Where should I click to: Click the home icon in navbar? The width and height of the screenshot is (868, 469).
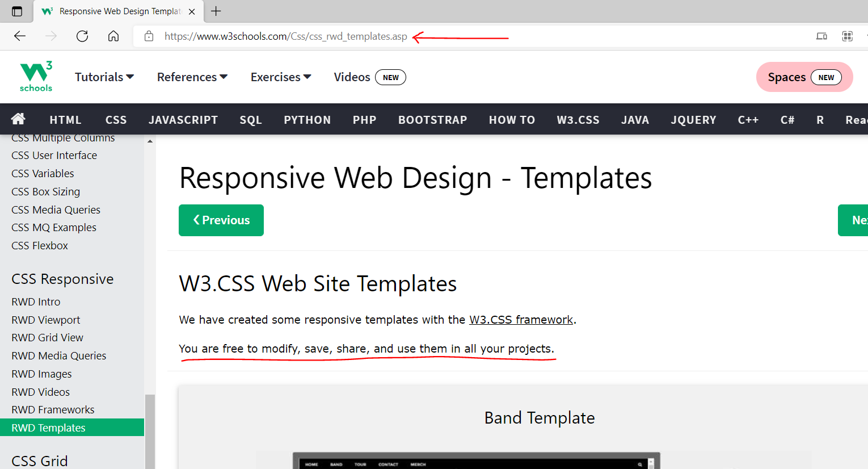click(x=18, y=119)
